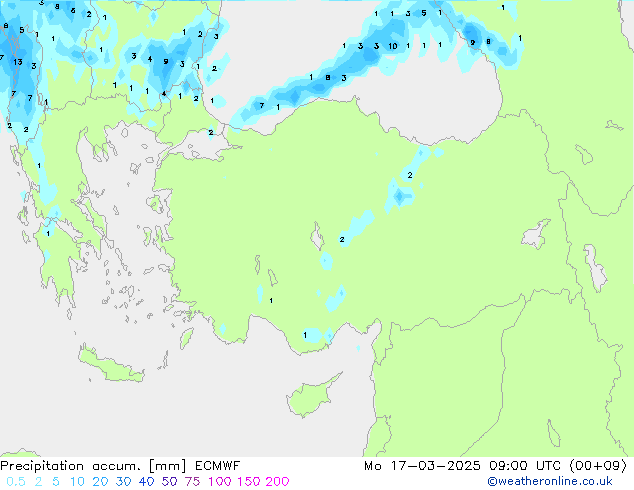This screenshot has height=490, width=634.
Task: Select the 100 legend value
Action: click(x=220, y=482)
